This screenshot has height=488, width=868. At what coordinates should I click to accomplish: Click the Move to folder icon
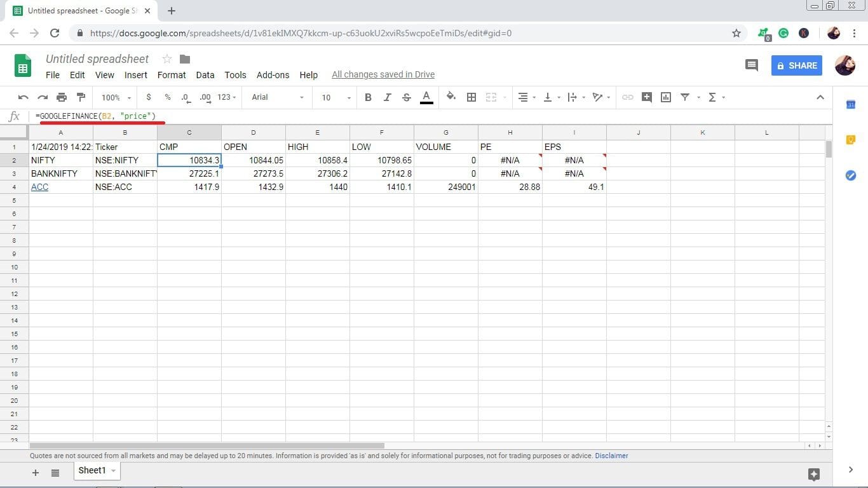[185, 59]
